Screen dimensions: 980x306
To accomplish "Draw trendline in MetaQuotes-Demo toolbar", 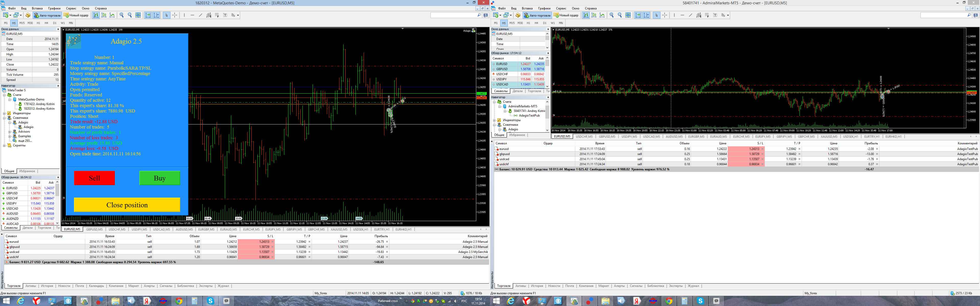I will tap(201, 15).
